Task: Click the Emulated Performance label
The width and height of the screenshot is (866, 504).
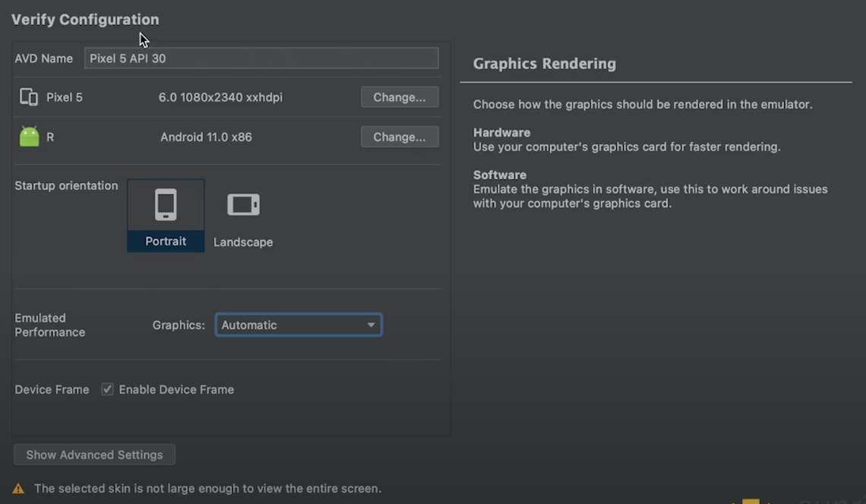Action: point(49,325)
